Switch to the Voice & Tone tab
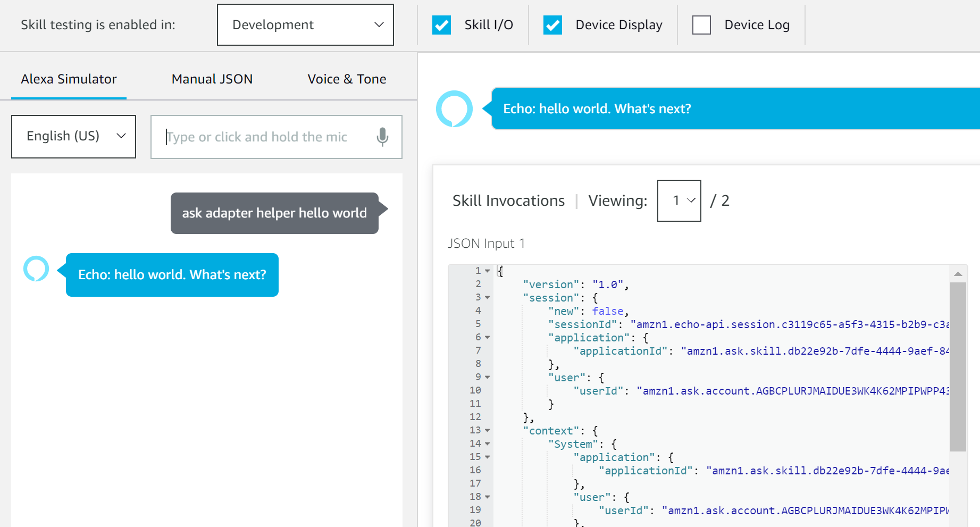 [x=347, y=79]
